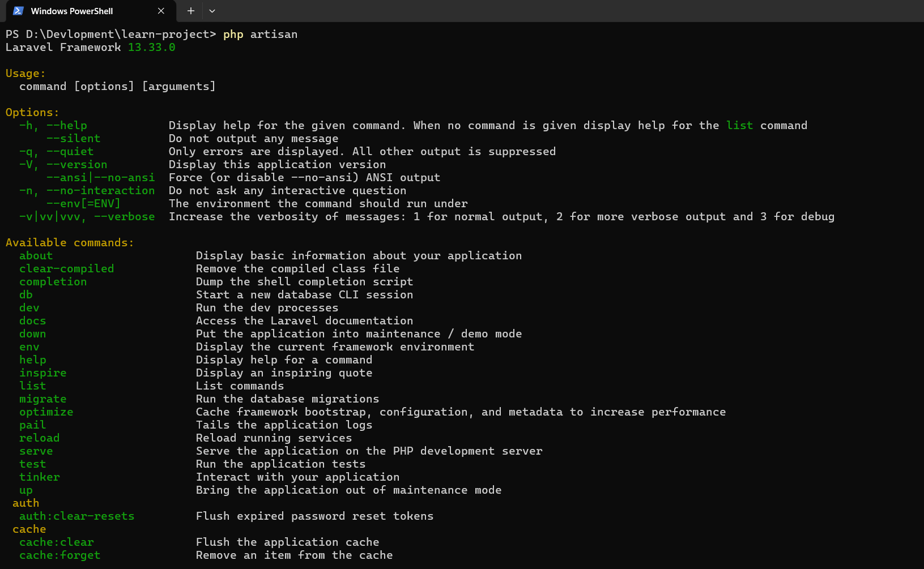Screen dimensions: 924x569
Task: Click the 'Available commands:' heading
Action: click(70, 243)
